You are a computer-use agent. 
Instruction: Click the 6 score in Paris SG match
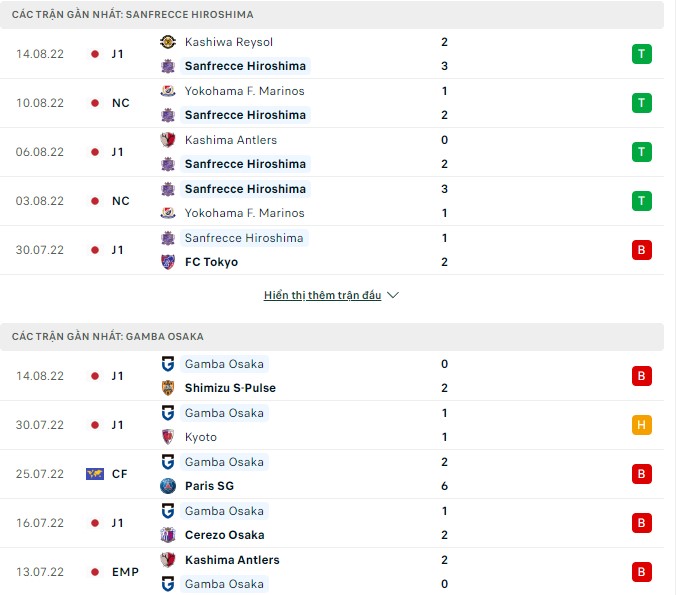tap(444, 486)
